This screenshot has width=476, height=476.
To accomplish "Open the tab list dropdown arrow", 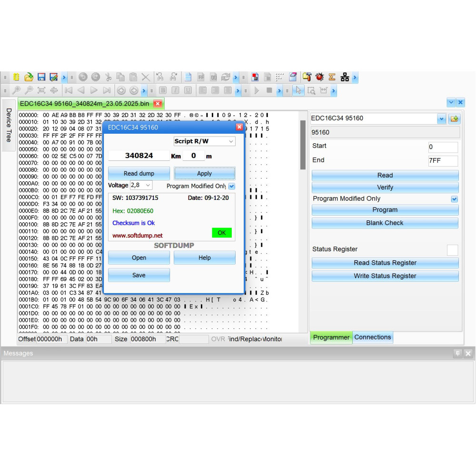I will coord(451,103).
